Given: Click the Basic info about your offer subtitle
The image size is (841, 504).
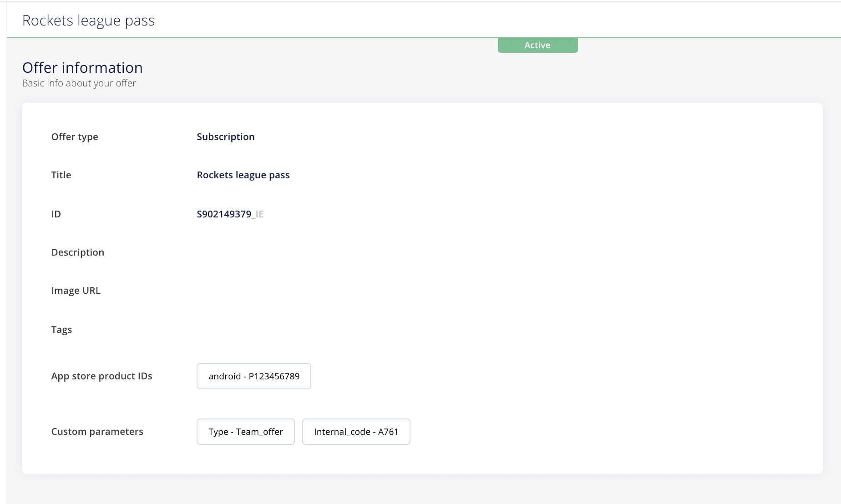Looking at the screenshot, I should click(x=79, y=83).
